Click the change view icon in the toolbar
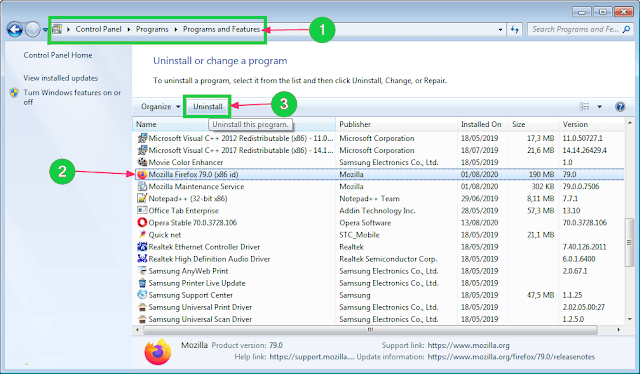Viewport: 640px width, 374px height. pyautogui.click(x=584, y=107)
